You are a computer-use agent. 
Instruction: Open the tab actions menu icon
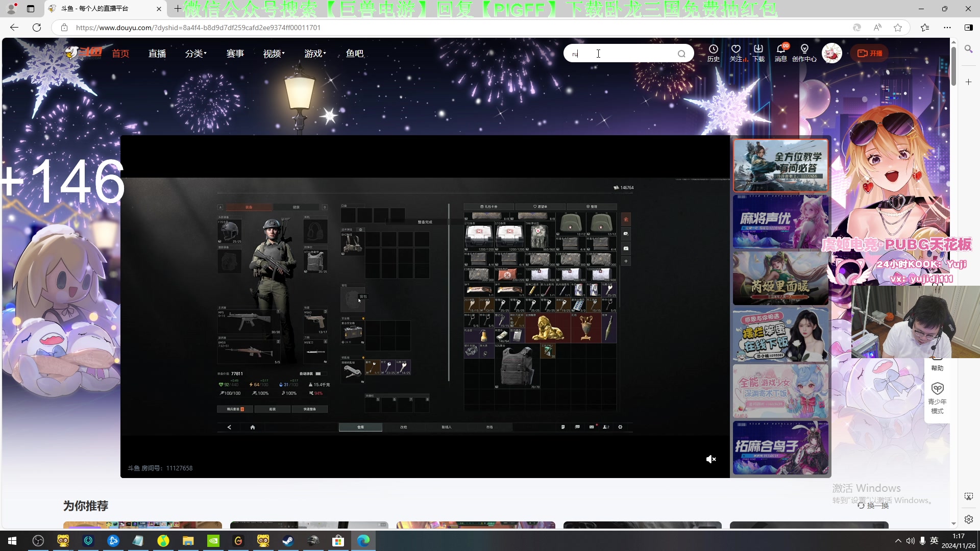pyautogui.click(x=31, y=9)
